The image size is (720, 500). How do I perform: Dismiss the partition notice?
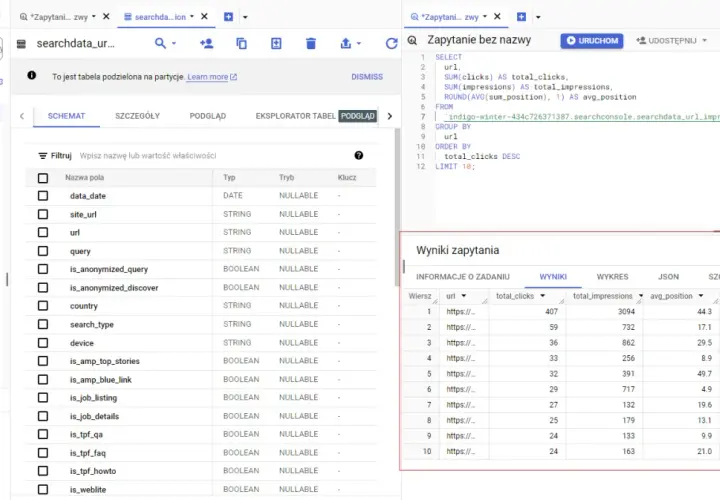[x=367, y=77]
